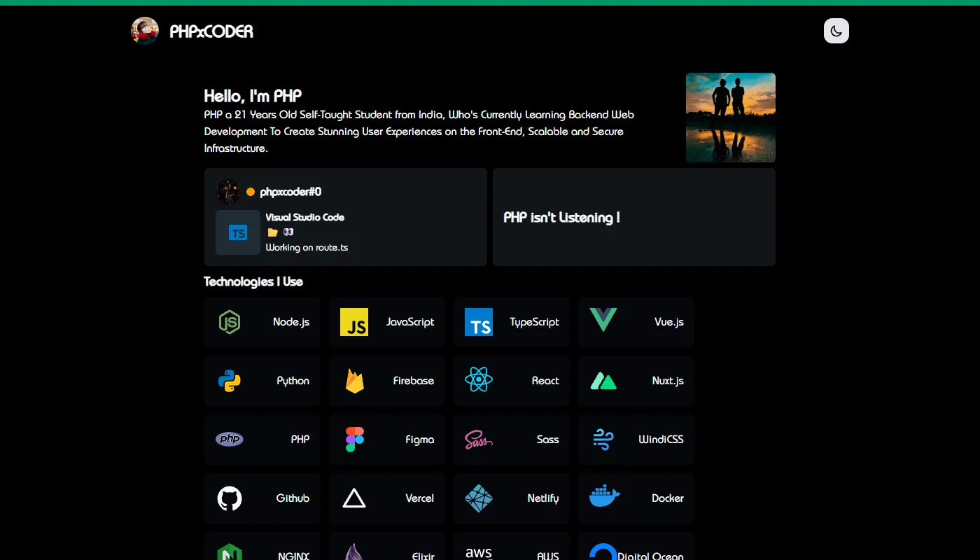This screenshot has width=980, height=560.
Task: Click the JavaScript JS yellow icon
Action: pos(354,322)
